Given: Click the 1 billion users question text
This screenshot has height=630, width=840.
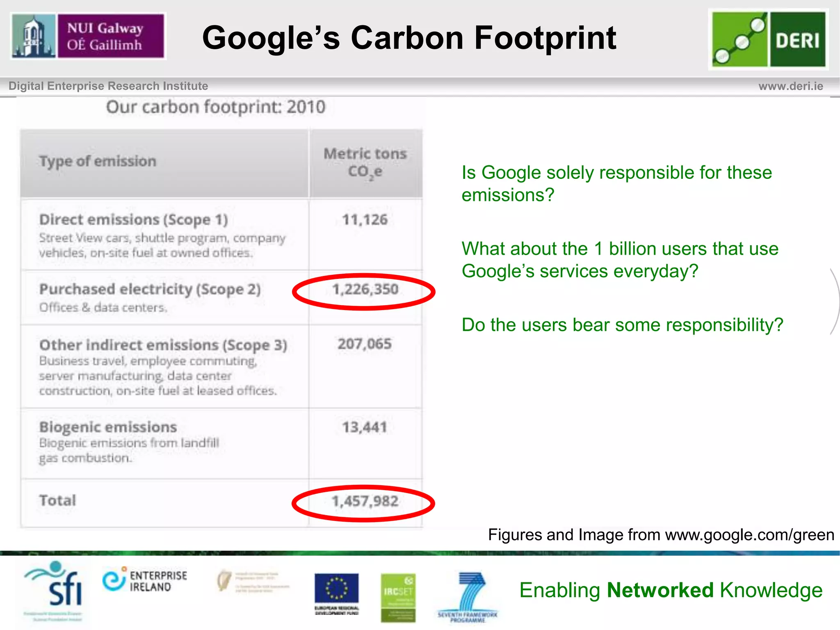Looking at the screenshot, I should coord(620,260).
